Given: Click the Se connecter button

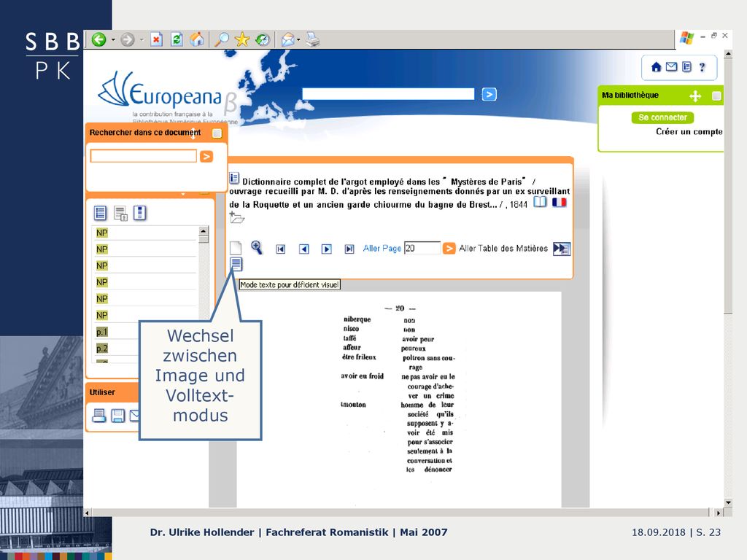Looking at the screenshot, I should (x=662, y=117).
